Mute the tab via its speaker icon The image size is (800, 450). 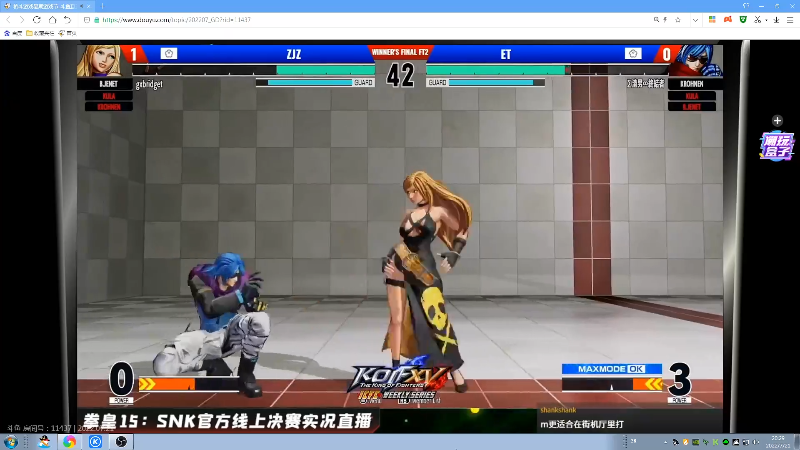81,6
